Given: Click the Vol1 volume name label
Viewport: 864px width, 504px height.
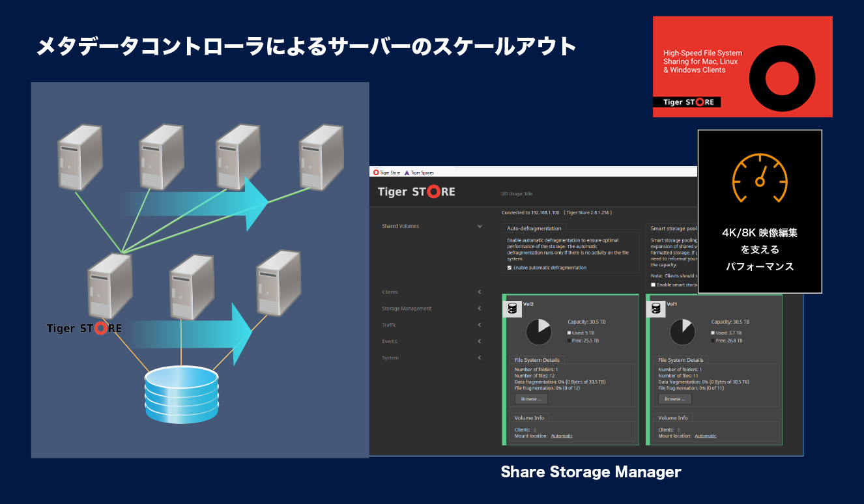Looking at the screenshot, I should point(672,303).
